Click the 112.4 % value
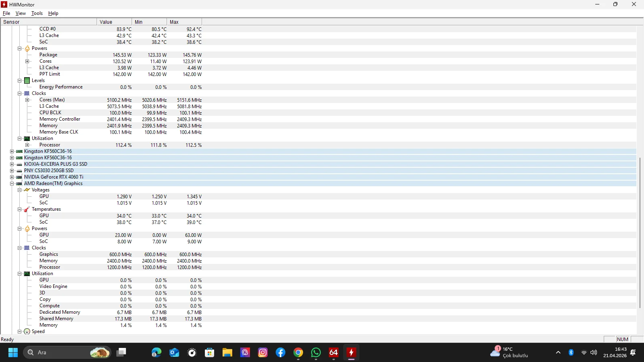 (124, 145)
